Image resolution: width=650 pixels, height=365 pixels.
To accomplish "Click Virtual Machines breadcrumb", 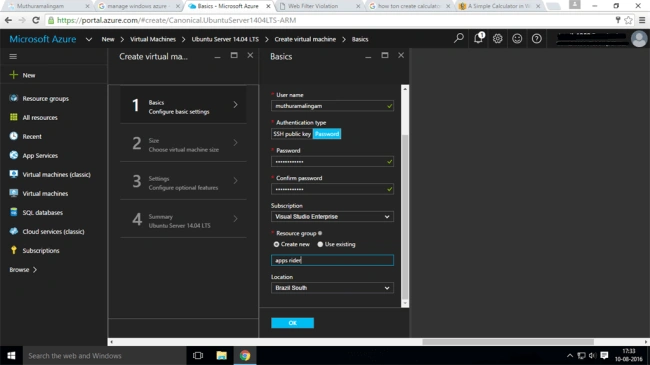I will [x=153, y=39].
